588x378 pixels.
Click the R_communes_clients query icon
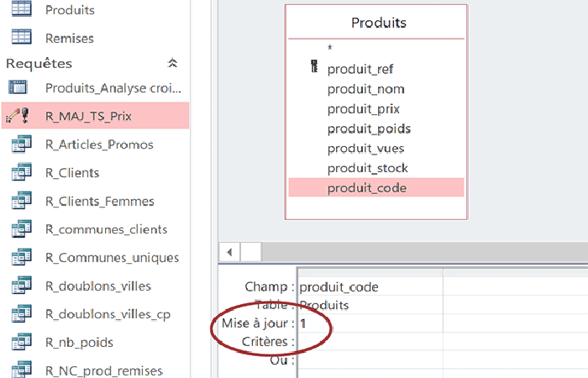click(x=21, y=228)
